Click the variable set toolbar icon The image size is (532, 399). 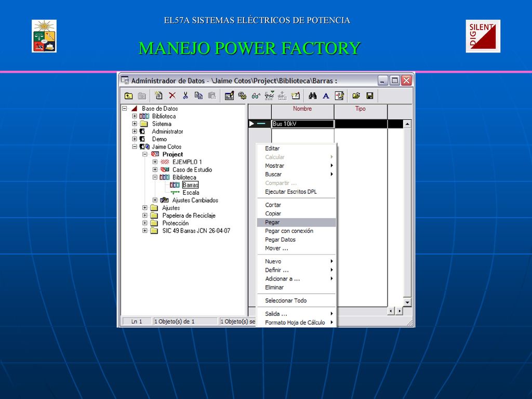coord(339,96)
